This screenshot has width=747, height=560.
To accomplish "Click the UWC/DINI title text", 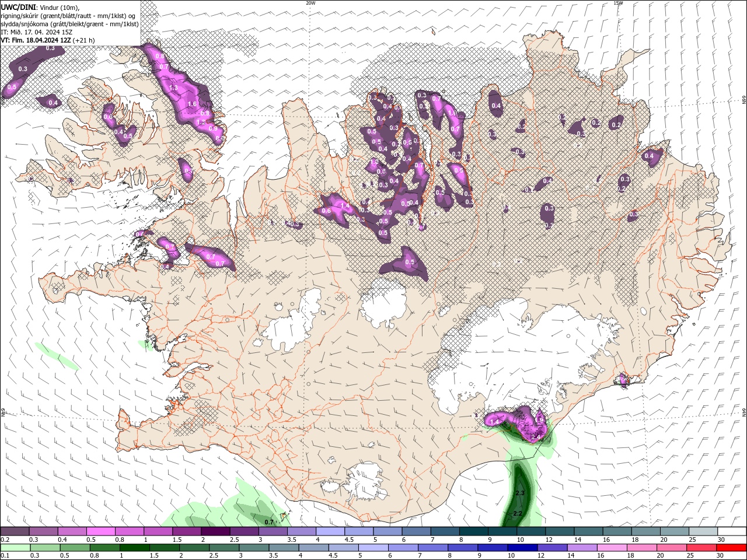I will [x=18, y=6].
